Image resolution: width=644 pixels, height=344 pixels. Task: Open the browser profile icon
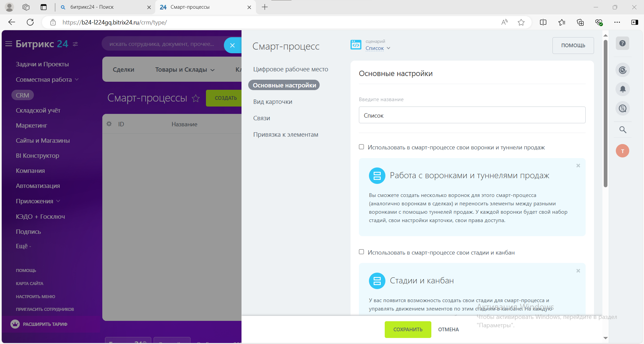pyautogui.click(x=9, y=7)
